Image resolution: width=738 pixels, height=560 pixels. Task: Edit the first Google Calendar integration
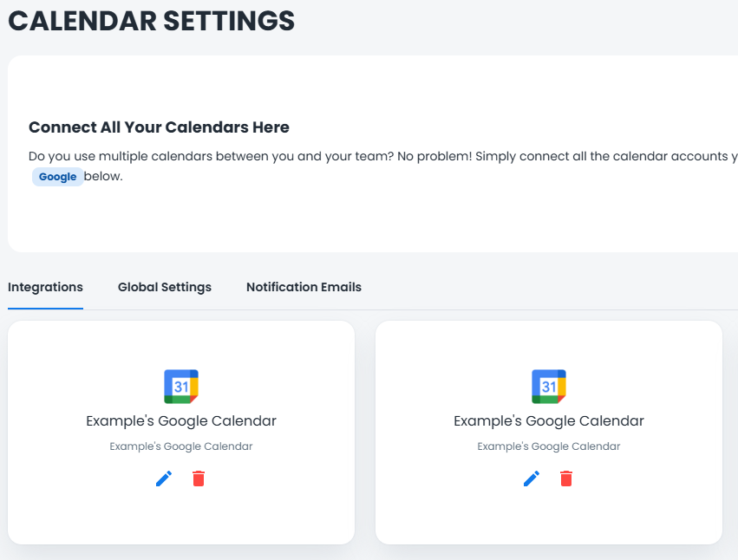tap(164, 479)
